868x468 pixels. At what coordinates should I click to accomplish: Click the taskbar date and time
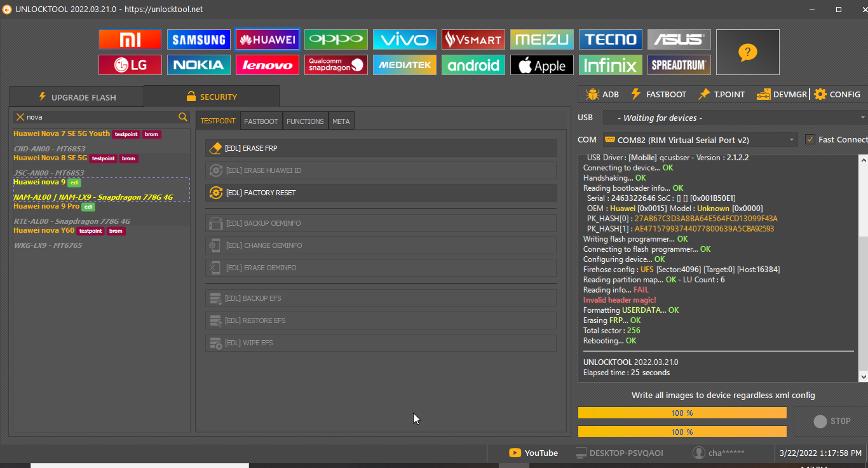point(820,453)
